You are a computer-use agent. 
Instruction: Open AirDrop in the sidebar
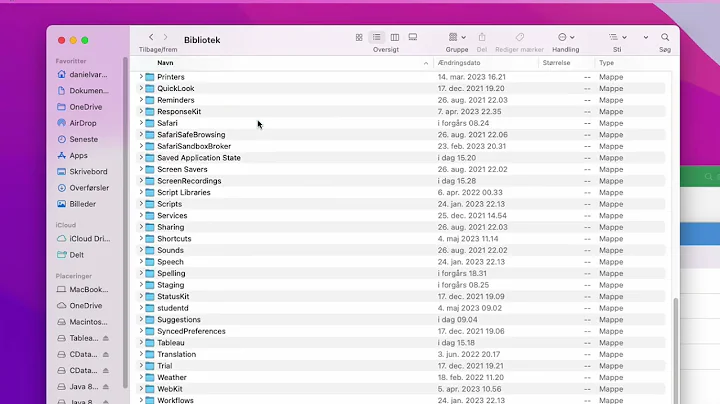pyautogui.click(x=77, y=123)
